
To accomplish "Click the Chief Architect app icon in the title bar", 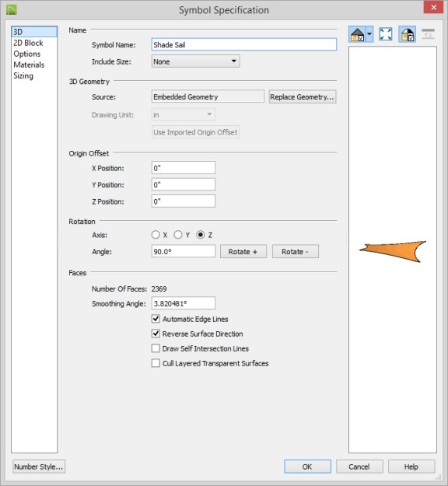I will [12, 10].
